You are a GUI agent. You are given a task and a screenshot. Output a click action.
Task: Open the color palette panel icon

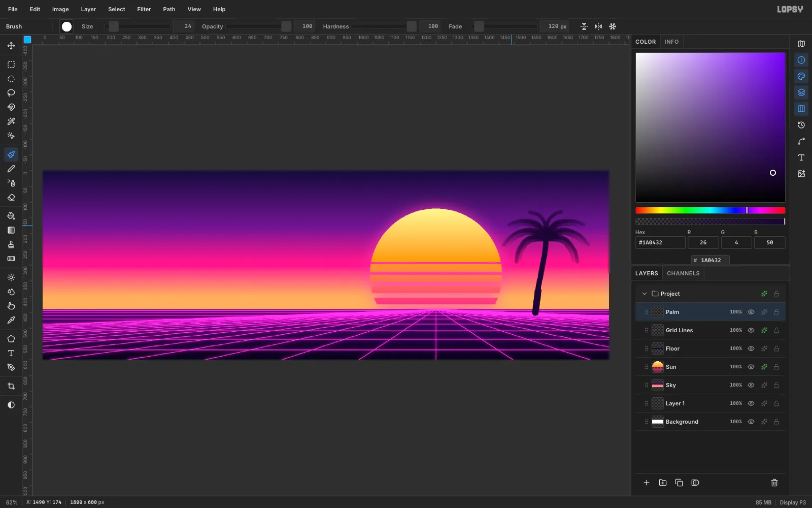(801, 76)
